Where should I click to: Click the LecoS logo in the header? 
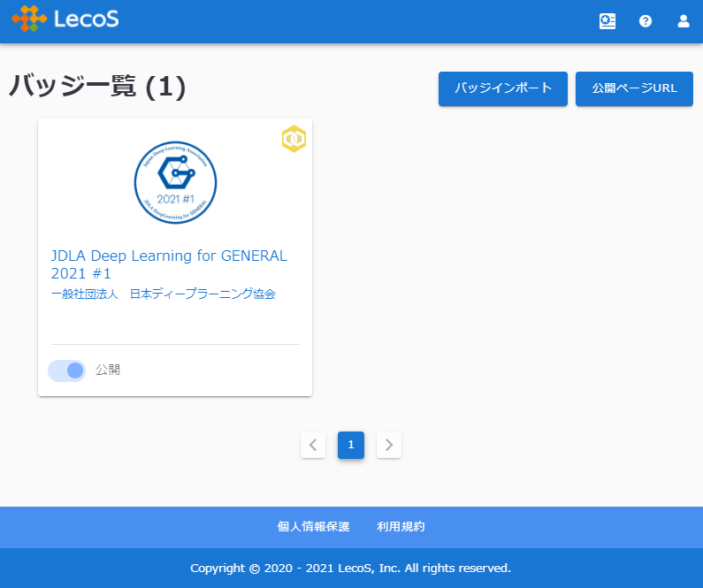(65, 19)
